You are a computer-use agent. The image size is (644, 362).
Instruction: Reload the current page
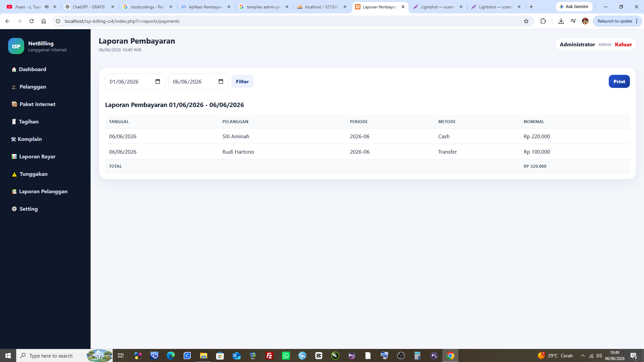32,21
